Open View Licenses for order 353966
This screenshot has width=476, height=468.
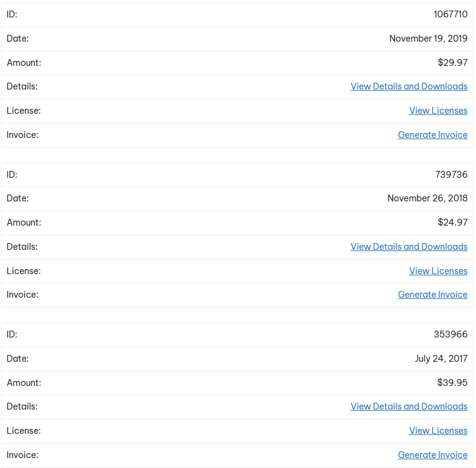click(x=438, y=431)
